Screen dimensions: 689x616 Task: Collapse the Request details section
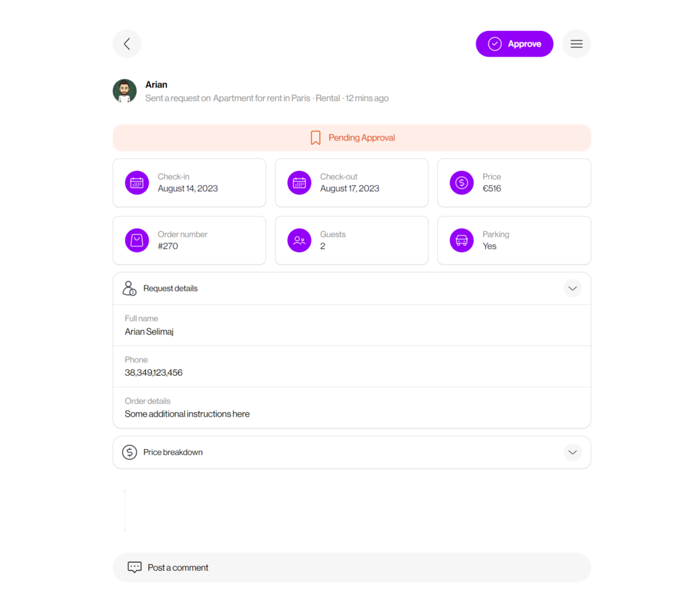pyautogui.click(x=572, y=288)
